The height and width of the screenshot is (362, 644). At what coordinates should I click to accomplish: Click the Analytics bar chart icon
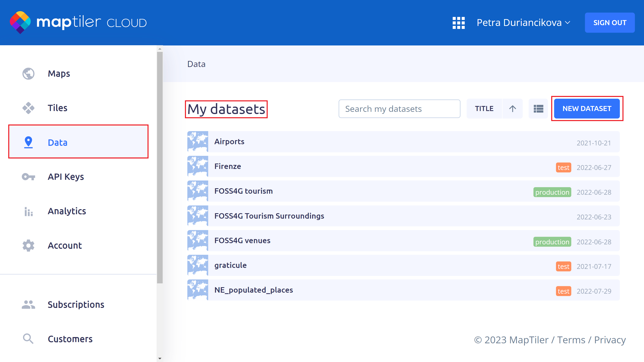pos(28,211)
